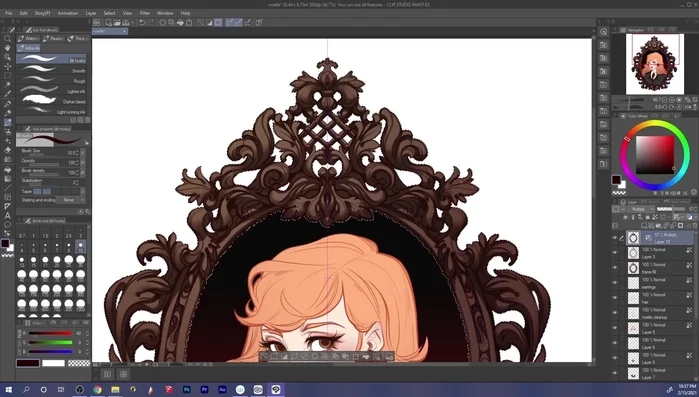Select the Auto select magic wand tool
The image size is (699, 397).
pos(8,85)
